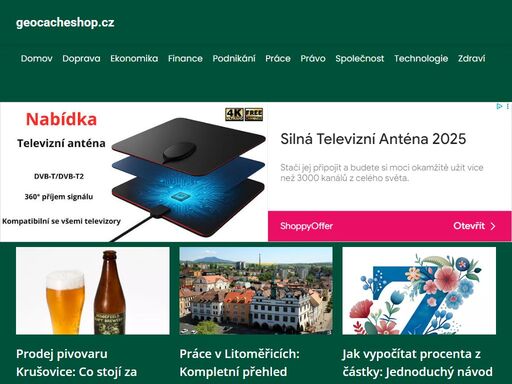Viewport: 512px width, 384px height.
Task: Select Zdraví in the navigation bar
Action: click(x=471, y=59)
